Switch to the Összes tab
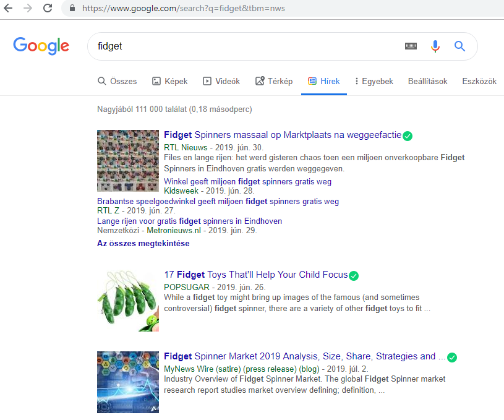 coord(117,82)
